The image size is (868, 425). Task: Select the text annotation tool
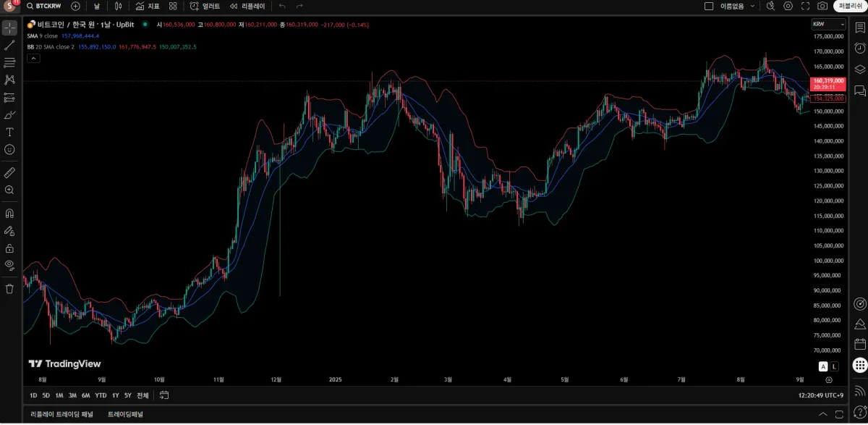(x=9, y=132)
